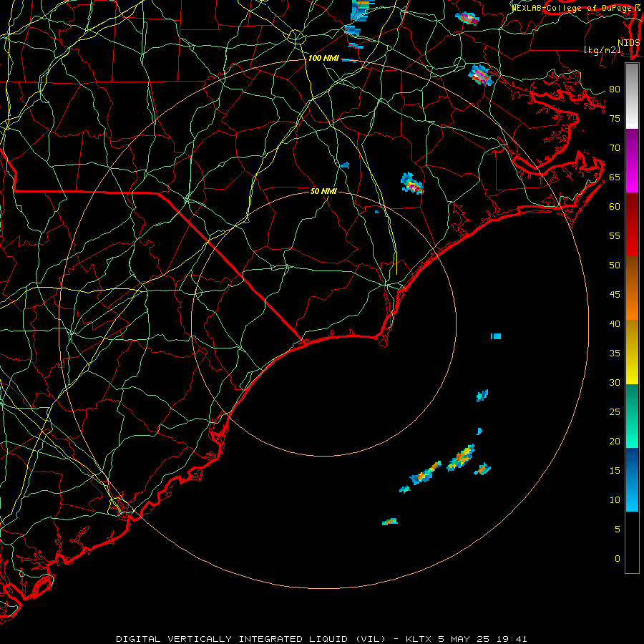Click the 20 value on the color scale
This screenshot has width=644, height=644.
615,441
